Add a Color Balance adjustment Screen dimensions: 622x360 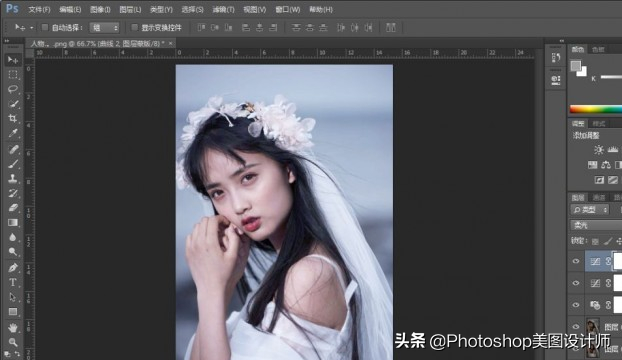coord(606,165)
